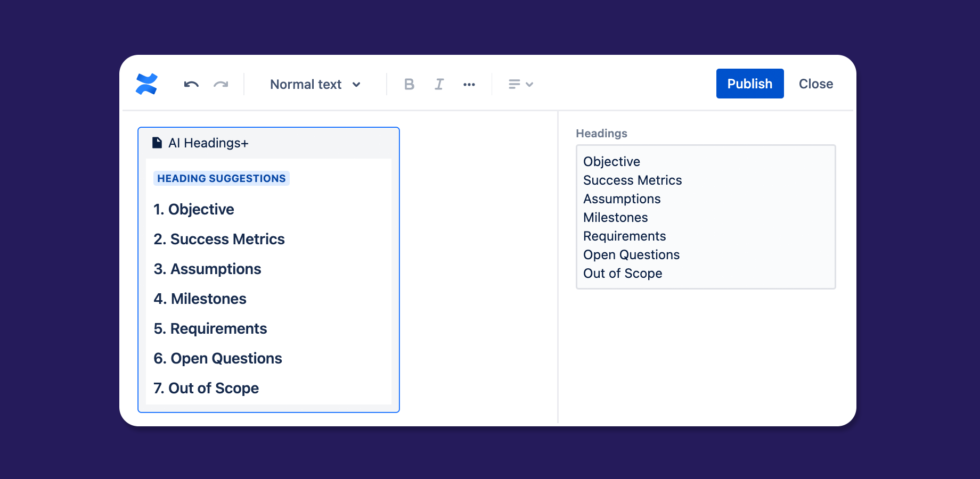980x479 pixels.
Task: Redo the last undone edit
Action: (221, 84)
